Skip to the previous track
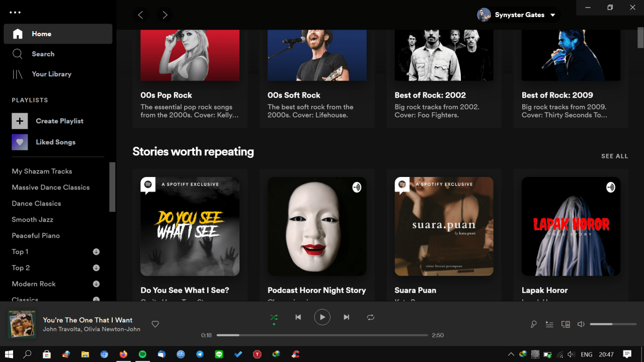Screen dimensions: 644x362 [x=298, y=317]
